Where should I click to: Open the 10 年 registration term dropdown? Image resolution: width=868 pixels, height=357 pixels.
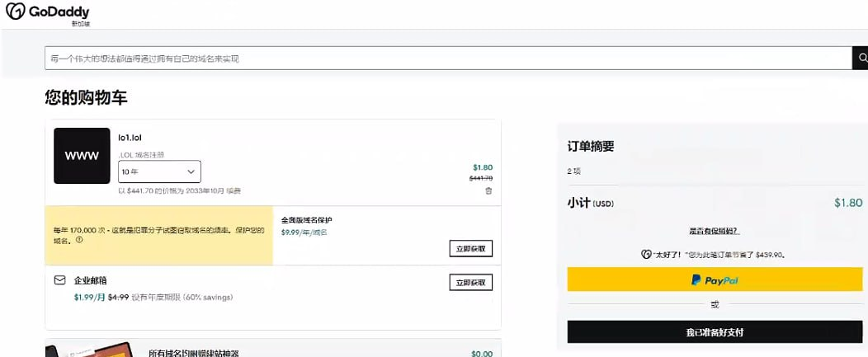tap(159, 171)
